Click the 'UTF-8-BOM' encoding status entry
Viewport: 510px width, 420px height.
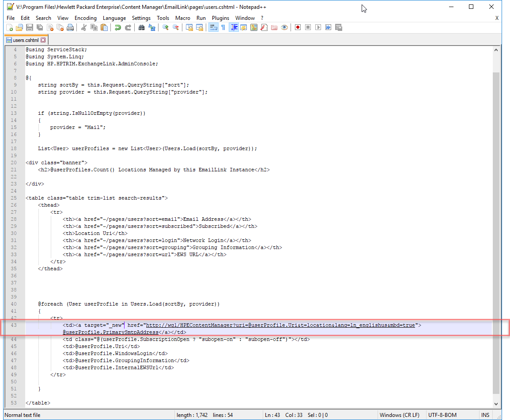pyautogui.click(x=442, y=415)
